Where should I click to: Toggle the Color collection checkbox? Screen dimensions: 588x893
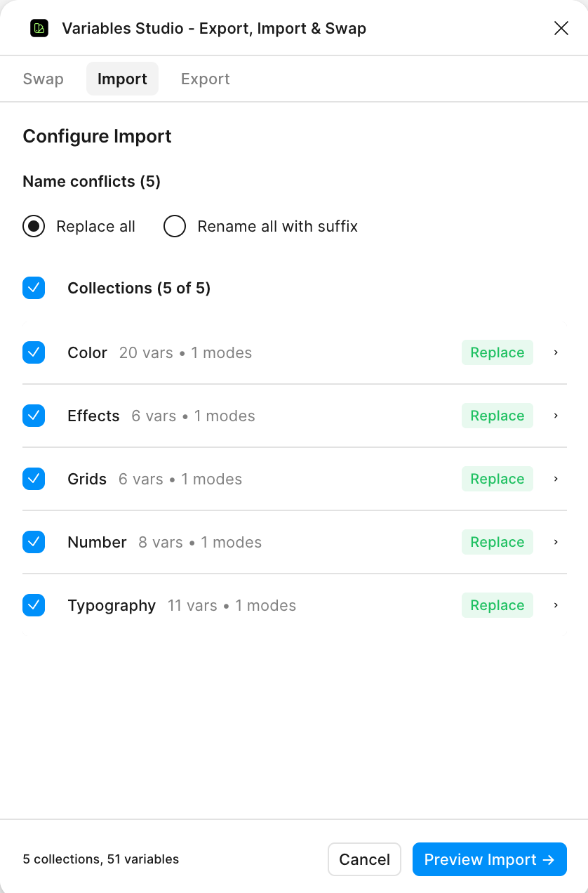(x=34, y=352)
